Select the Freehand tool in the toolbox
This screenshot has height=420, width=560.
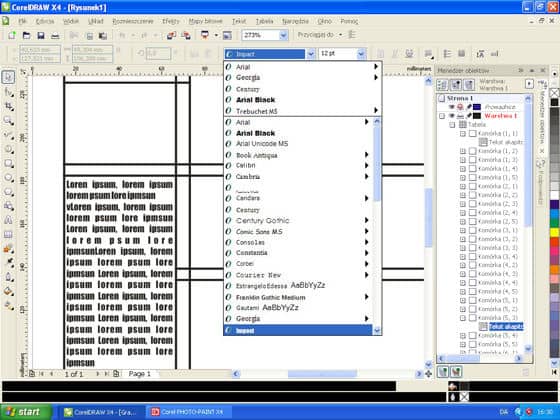coord(8,135)
